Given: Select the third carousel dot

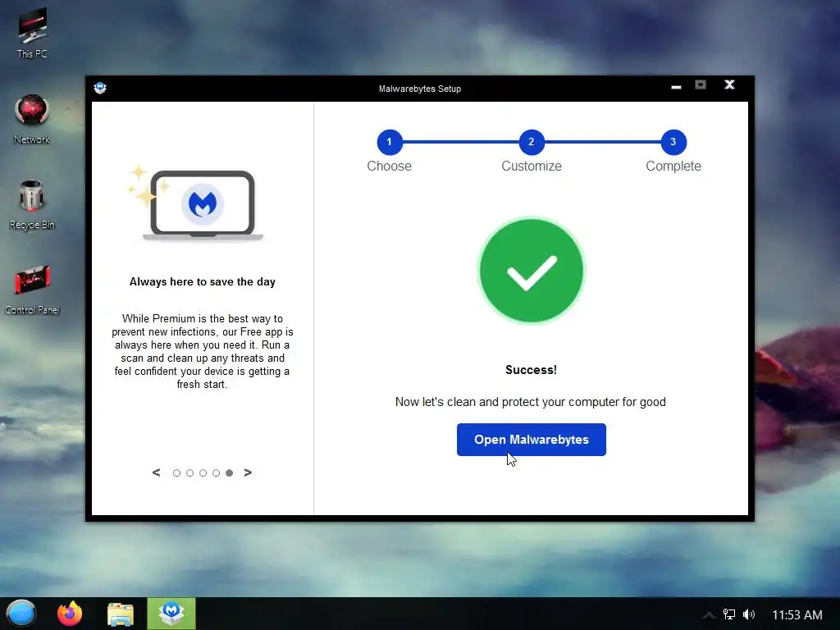Looking at the screenshot, I should [x=203, y=472].
